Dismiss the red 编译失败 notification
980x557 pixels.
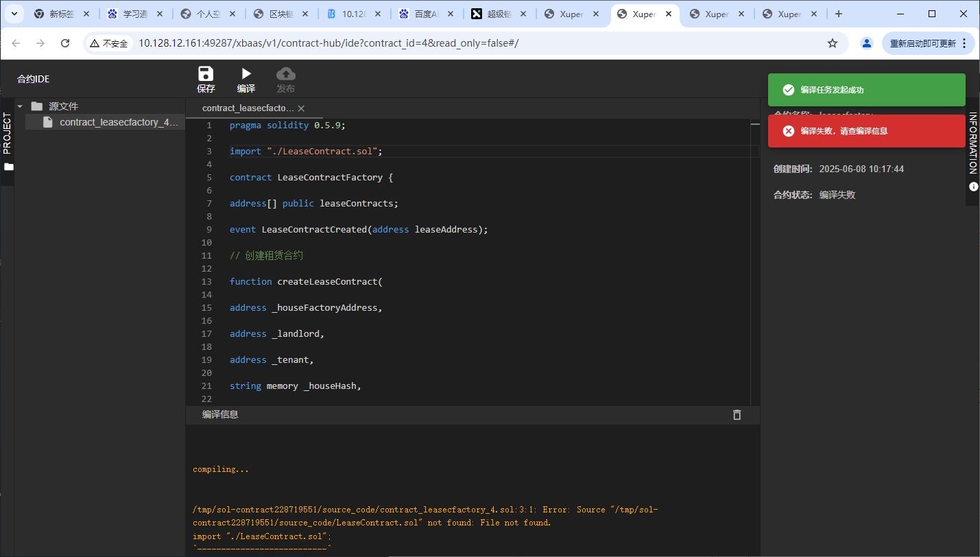[867, 131]
